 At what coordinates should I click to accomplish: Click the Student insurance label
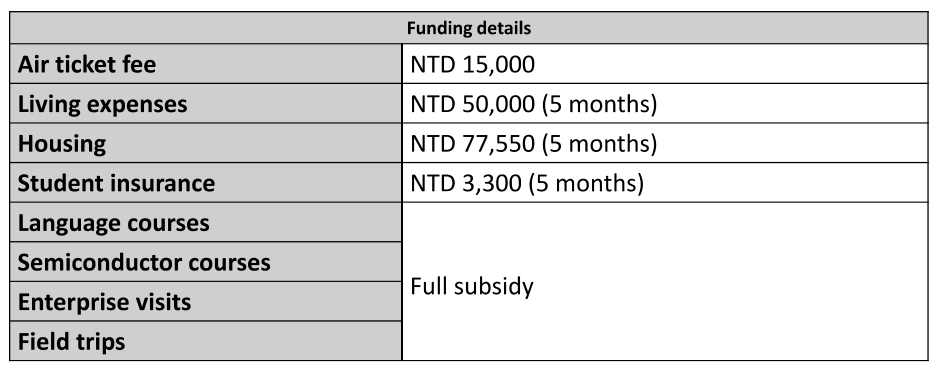116,183
